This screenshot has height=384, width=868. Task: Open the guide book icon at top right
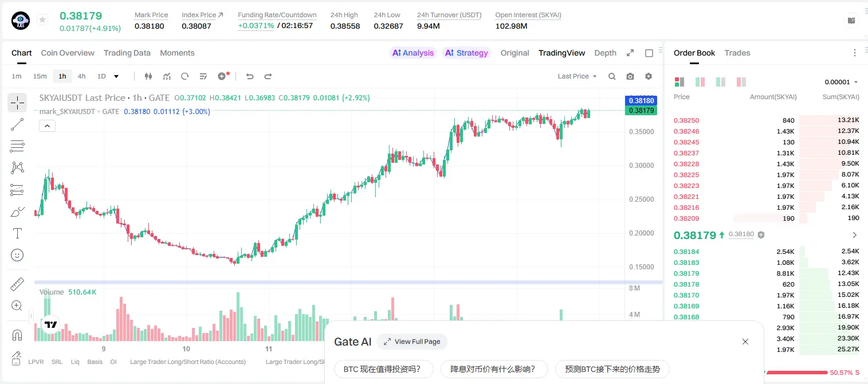click(851, 21)
